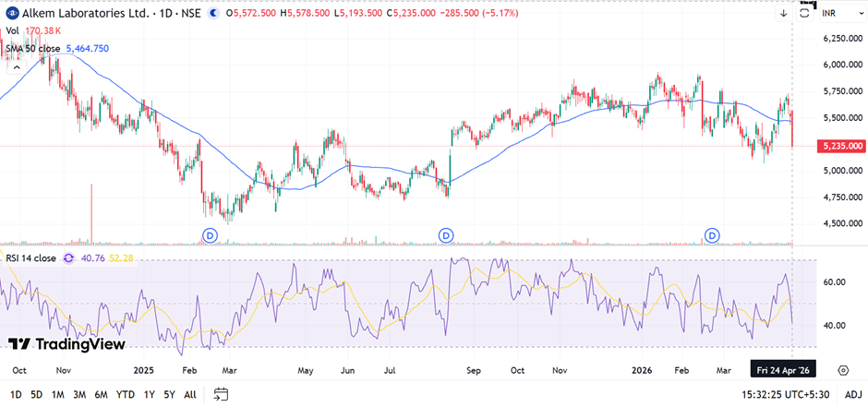
Task: Click the Alkem Laboratories symbol logo icon
Action: point(10,13)
